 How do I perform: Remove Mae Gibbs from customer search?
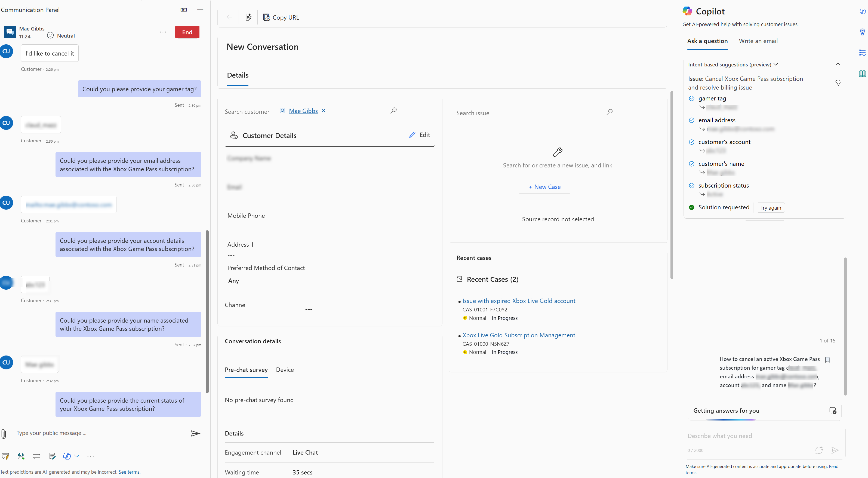[x=324, y=111]
